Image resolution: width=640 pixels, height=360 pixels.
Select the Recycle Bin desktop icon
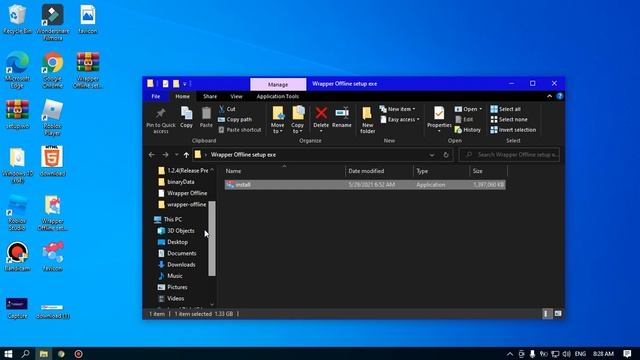pyautogui.click(x=17, y=19)
